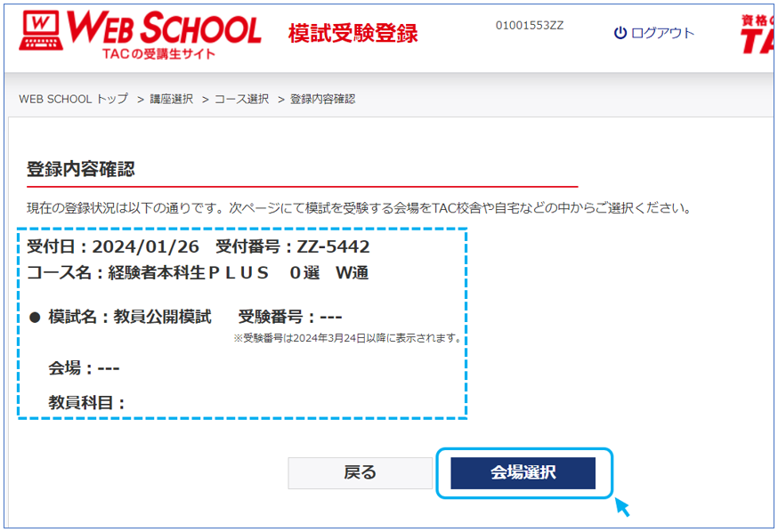The height and width of the screenshot is (532, 778).
Task: Click the red WEB SCHOOL logo text
Action: pyautogui.click(x=165, y=28)
